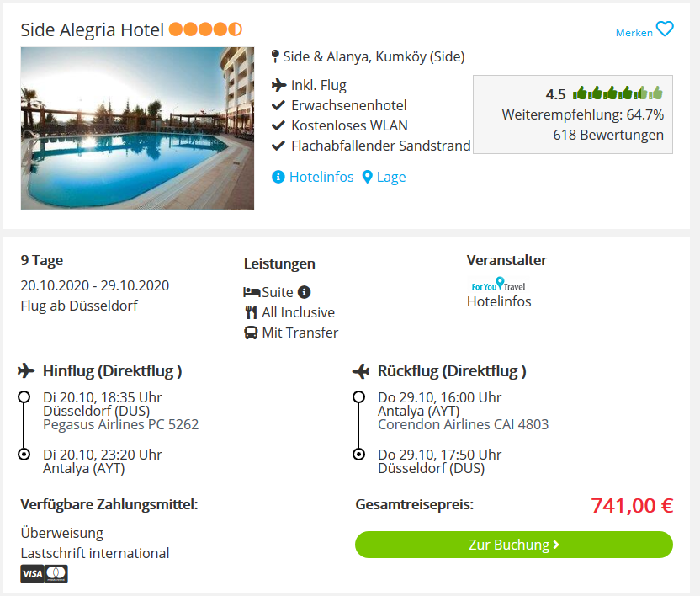Click the Merken text link

coord(634,33)
